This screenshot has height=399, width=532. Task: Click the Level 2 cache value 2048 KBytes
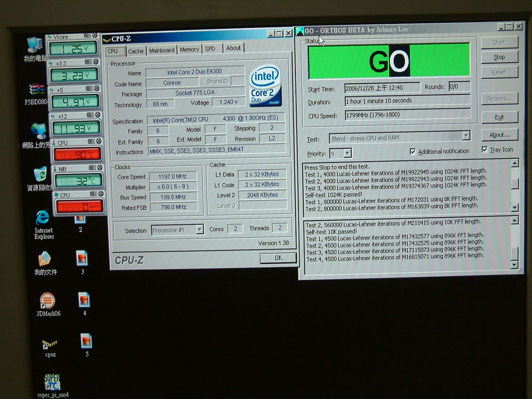pos(262,195)
